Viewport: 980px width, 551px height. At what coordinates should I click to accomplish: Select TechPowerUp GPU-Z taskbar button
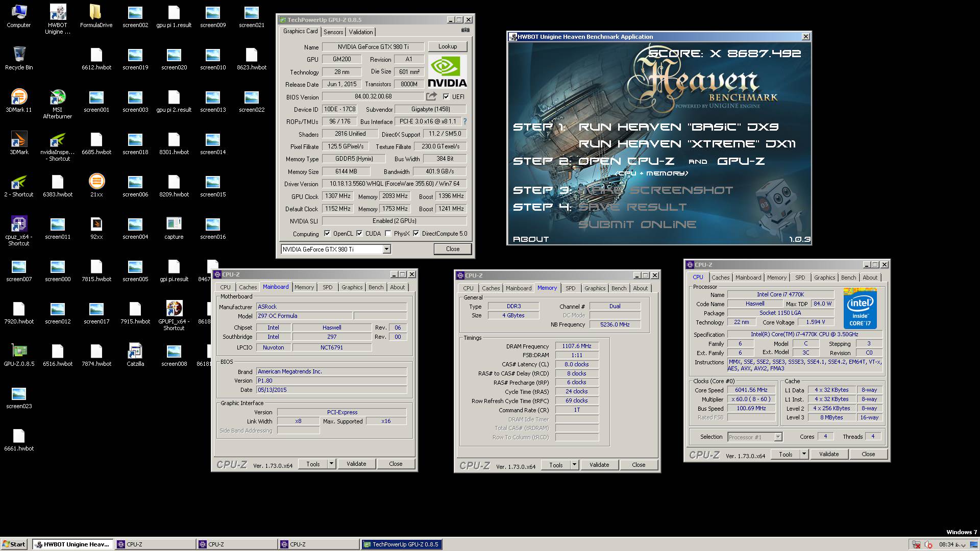402,544
